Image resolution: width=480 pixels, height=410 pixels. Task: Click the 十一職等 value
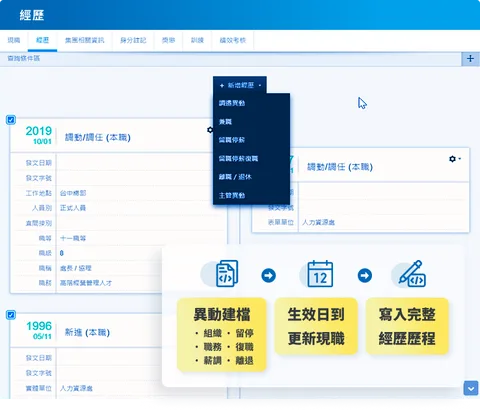73,238
